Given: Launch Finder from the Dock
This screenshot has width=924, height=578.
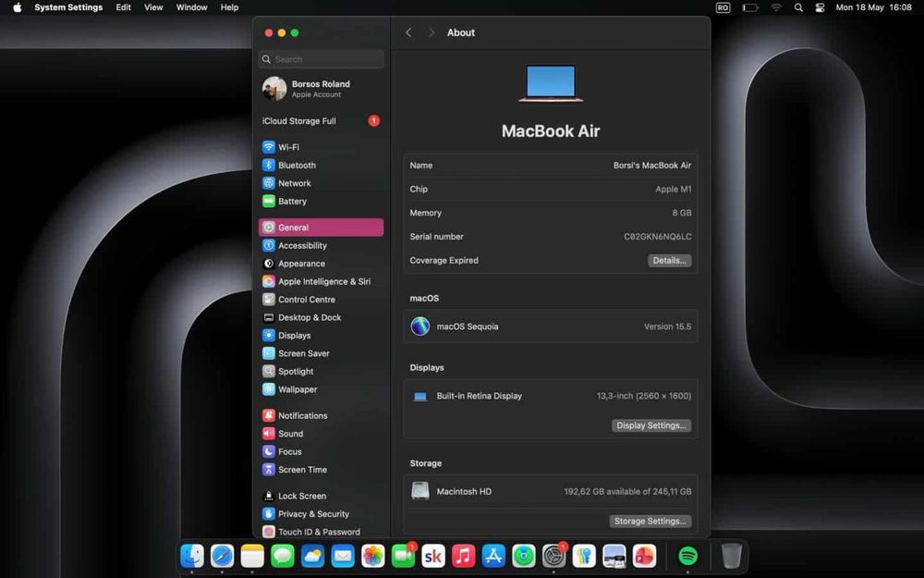Looking at the screenshot, I should point(192,556).
